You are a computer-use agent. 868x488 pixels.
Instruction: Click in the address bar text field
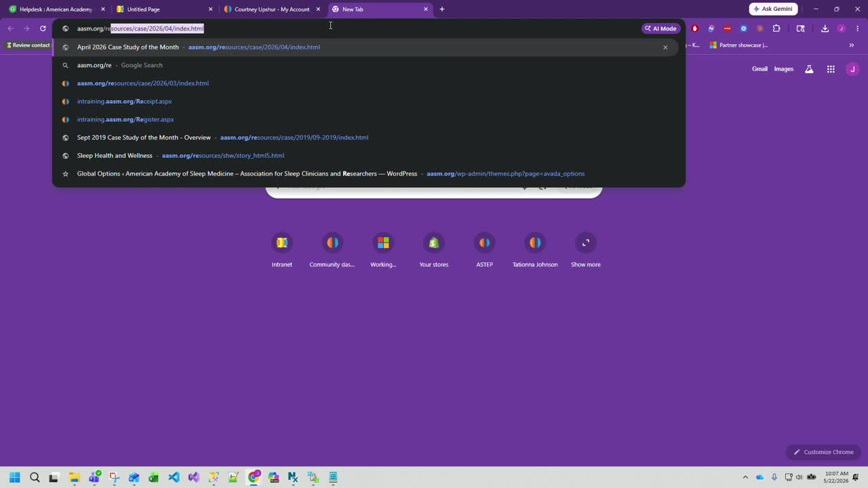point(353,28)
